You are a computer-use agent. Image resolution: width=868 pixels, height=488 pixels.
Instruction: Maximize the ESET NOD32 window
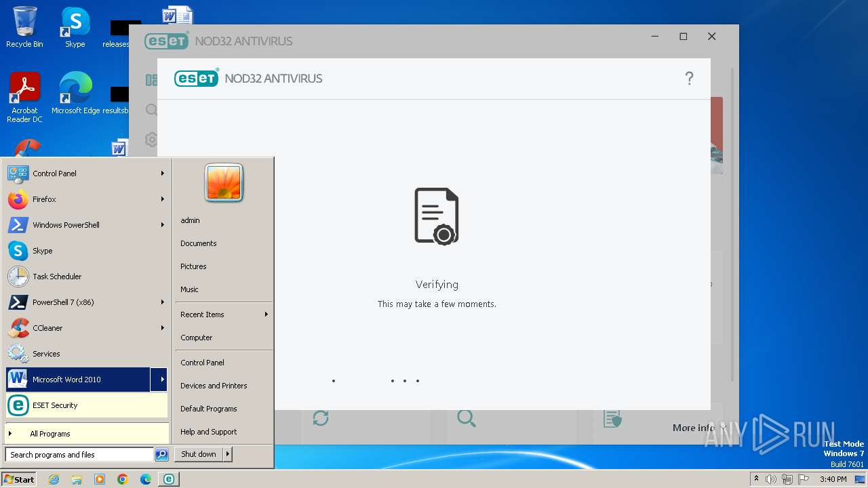(684, 37)
